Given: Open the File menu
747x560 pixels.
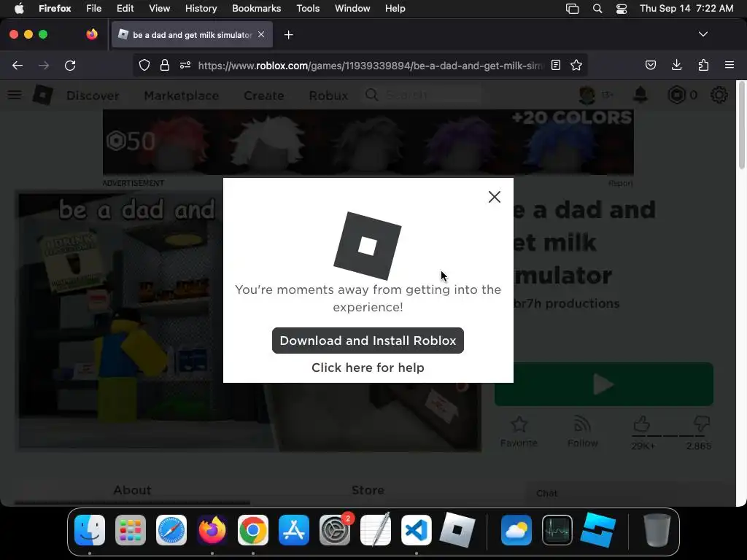Looking at the screenshot, I should point(93,8).
